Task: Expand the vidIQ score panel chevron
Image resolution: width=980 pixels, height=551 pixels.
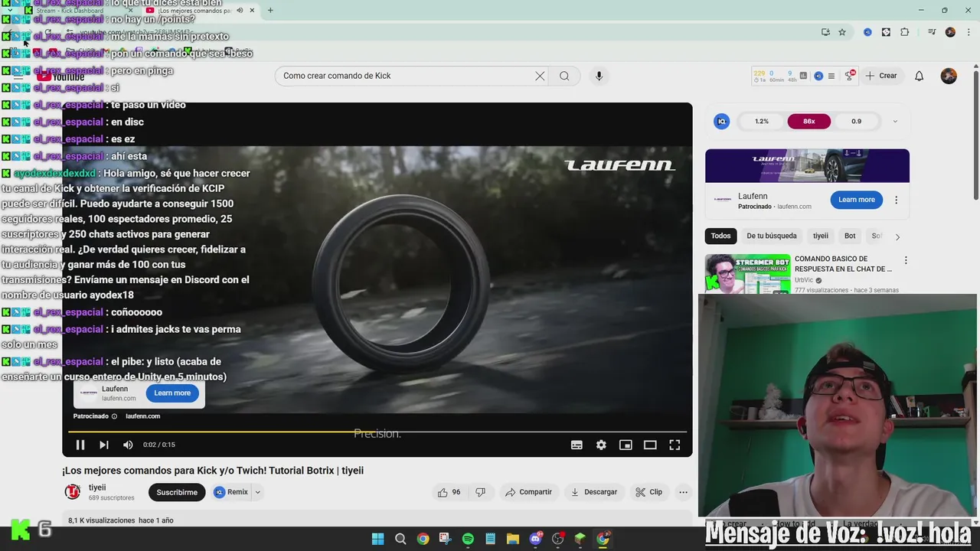Action: (x=895, y=121)
